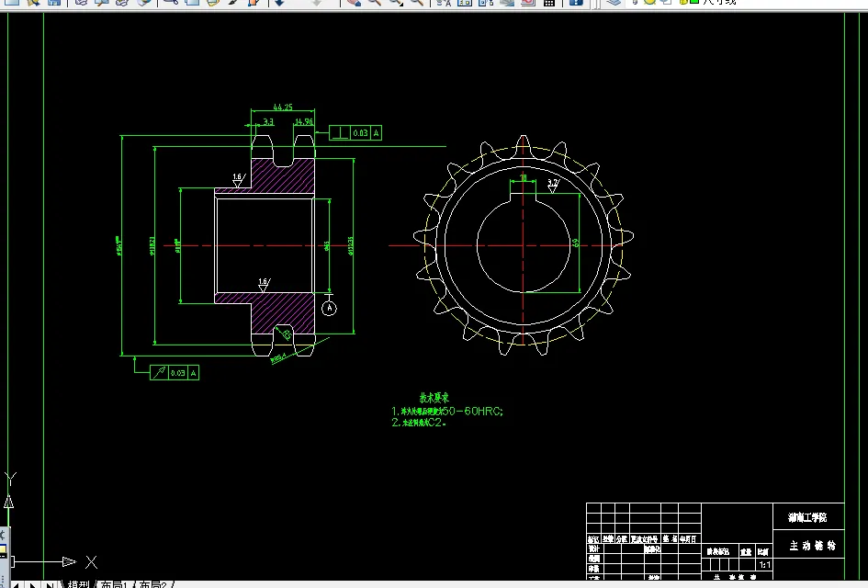Viewport: 868px width, 588px height.
Task: Select the 14.96 dimension text
Action: (x=304, y=121)
